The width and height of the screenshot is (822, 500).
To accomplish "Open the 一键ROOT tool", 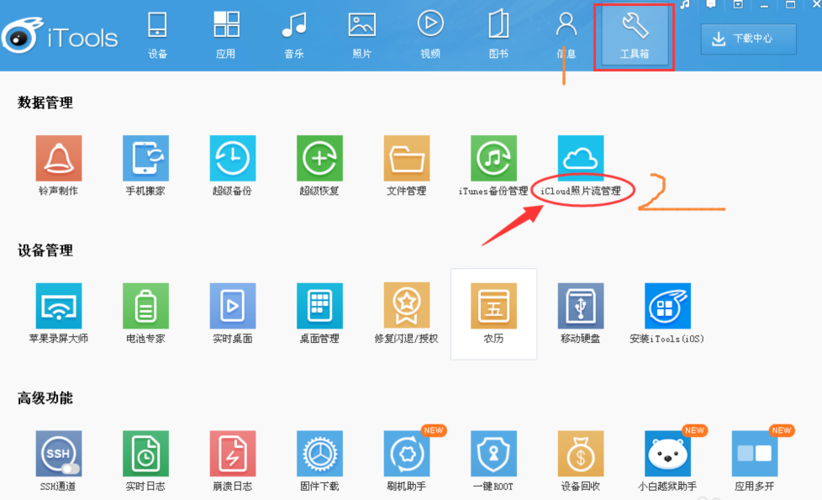I will [493, 454].
